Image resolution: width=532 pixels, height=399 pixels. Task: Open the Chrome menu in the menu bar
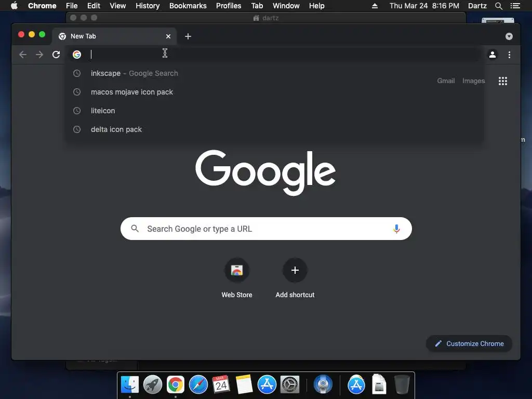pyautogui.click(x=42, y=6)
